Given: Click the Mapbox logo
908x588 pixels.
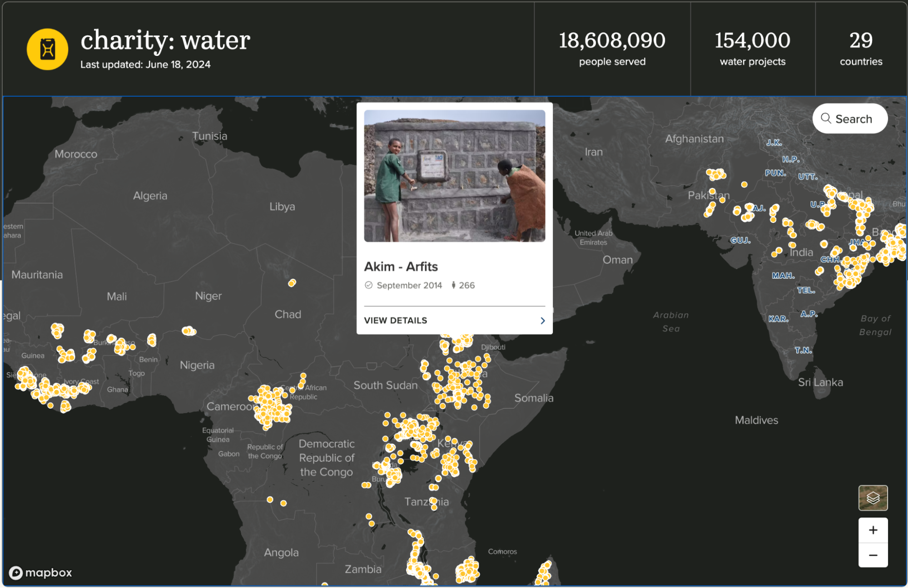Looking at the screenshot, I should click(x=40, y=573).
